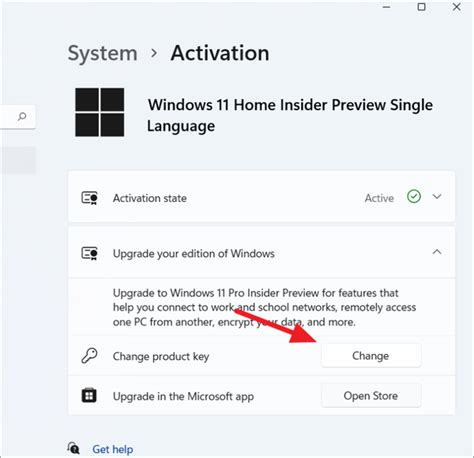Screen dimensions: 474x458
Task: Select the Activation state row label
Action: [150, 198]
